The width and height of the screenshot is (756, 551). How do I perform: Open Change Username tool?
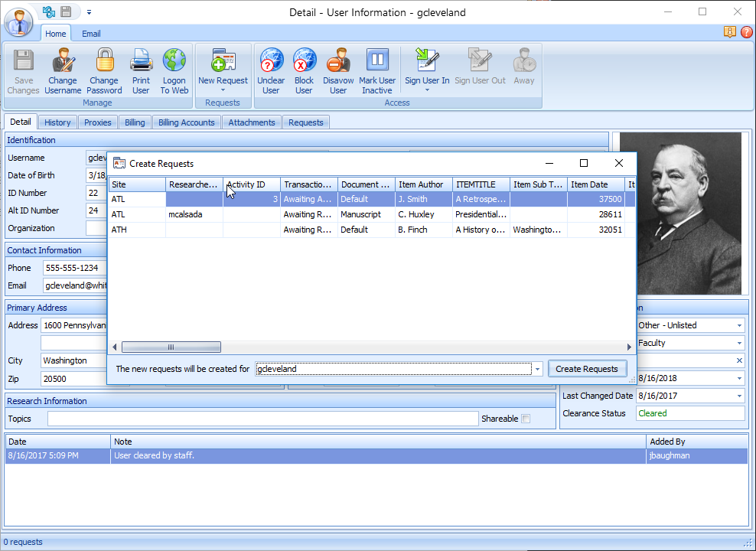pyautogui.click(x=63, y=69)
